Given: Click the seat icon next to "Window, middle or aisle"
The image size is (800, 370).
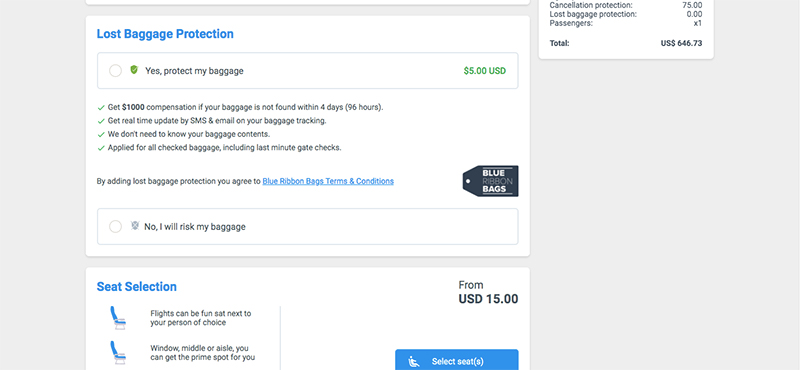Looking at the screenshot, I should (118, 353).
